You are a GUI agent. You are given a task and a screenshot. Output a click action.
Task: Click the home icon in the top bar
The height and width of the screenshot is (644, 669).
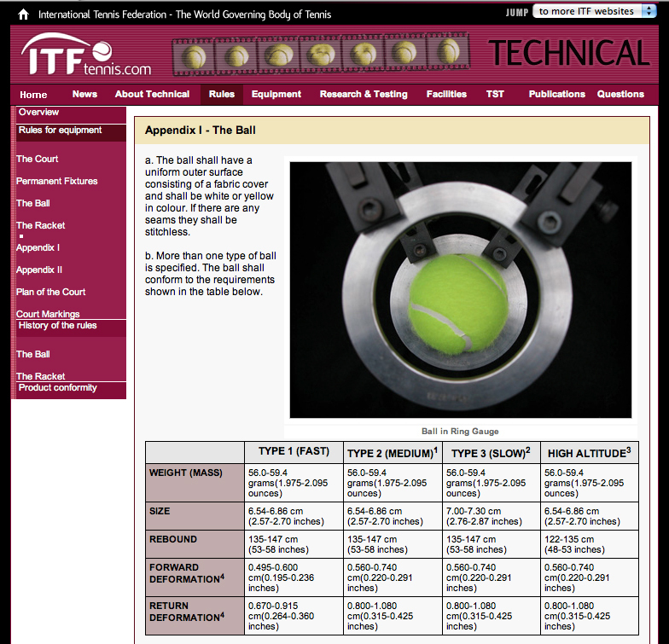24,15
